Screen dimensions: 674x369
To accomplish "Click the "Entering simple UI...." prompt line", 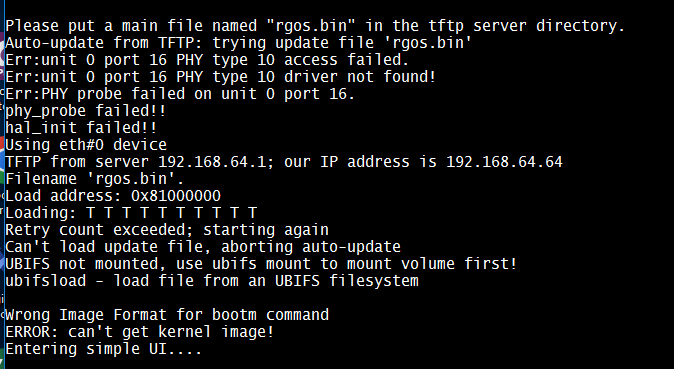I will point(104,349).
